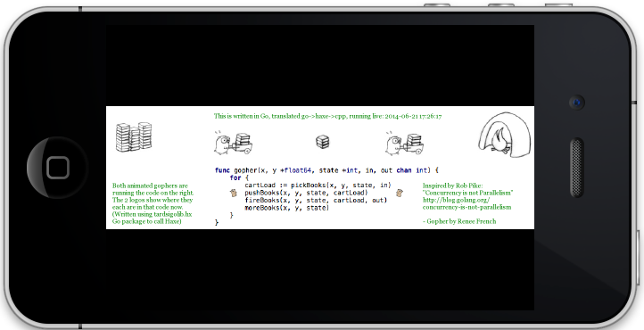Click the 'Gopher by Renee French' credit
The width and height of the screenshot is (644, 330).
tap(459, 221)
